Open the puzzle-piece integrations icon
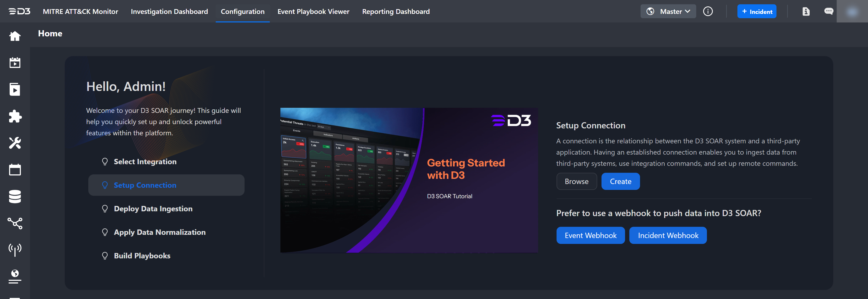 tap(15, 116)
